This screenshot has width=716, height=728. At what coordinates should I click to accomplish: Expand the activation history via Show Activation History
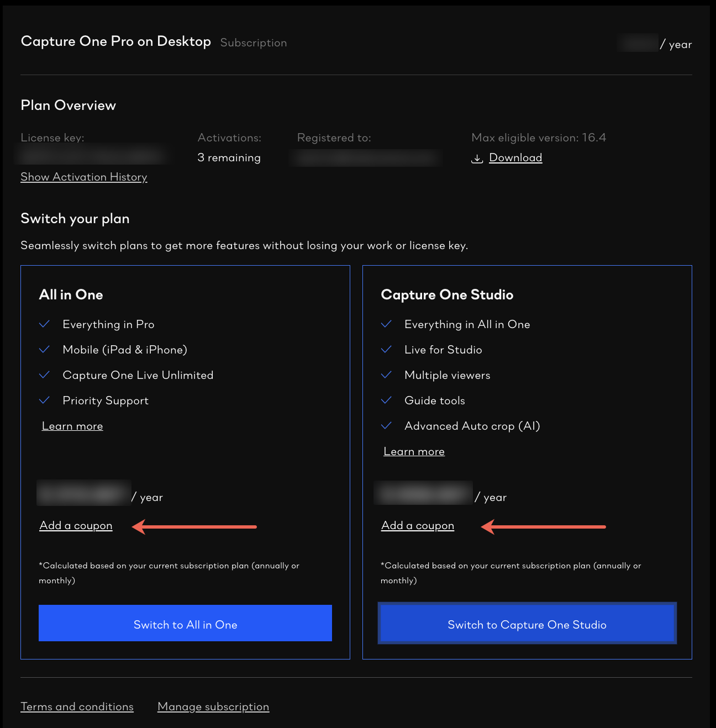click(x=83, y=177)
